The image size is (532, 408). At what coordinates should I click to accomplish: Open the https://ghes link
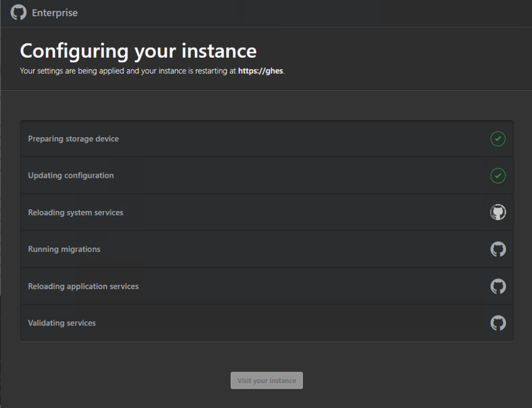[x=260, y=71]
